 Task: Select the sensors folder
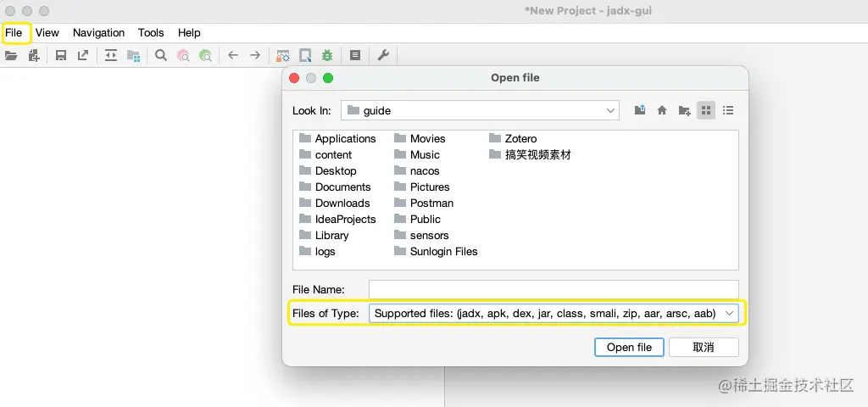point(421,235)
